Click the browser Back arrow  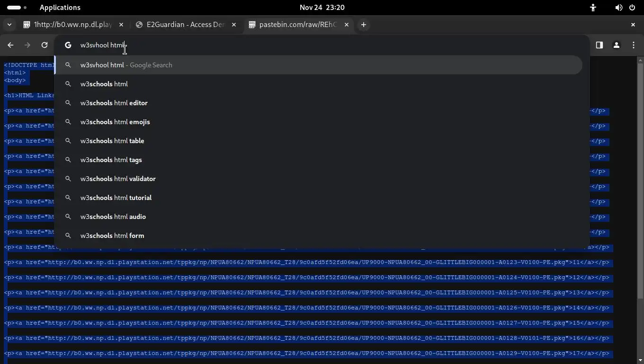(x=10, y=45)
